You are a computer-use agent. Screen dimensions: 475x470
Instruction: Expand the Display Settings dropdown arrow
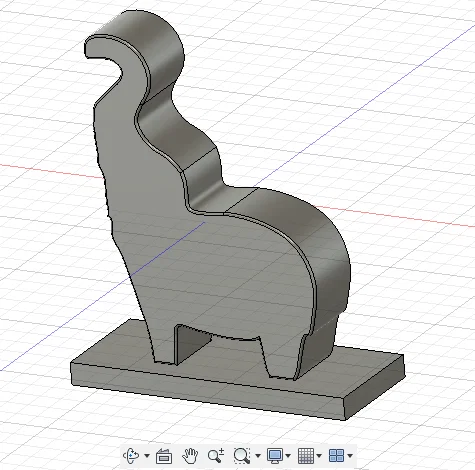click(288, 456)
